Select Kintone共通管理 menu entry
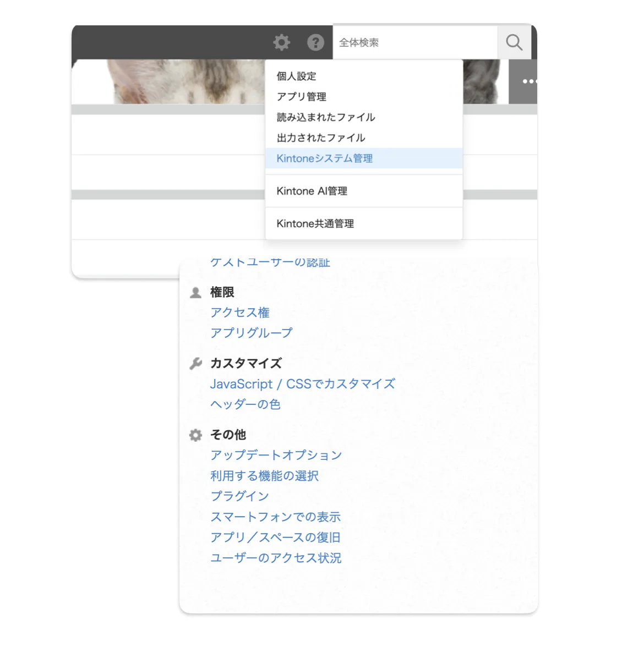The height and width of the screenshot is (647, 644). click(x=315, y=223)
